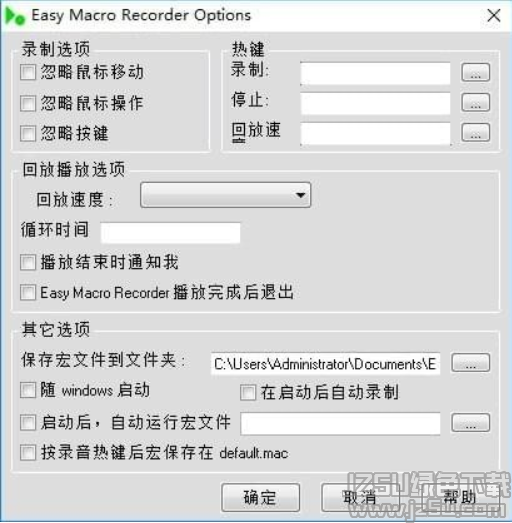Screen dimensions: 512x523
Task: Enable 播放结束时通知我 checkbox
Action: point(28,263)
